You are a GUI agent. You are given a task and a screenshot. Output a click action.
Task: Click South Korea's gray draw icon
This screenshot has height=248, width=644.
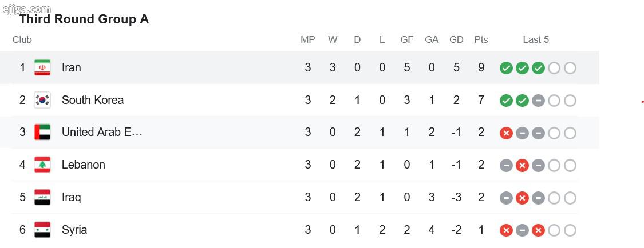tap(538, 101)
